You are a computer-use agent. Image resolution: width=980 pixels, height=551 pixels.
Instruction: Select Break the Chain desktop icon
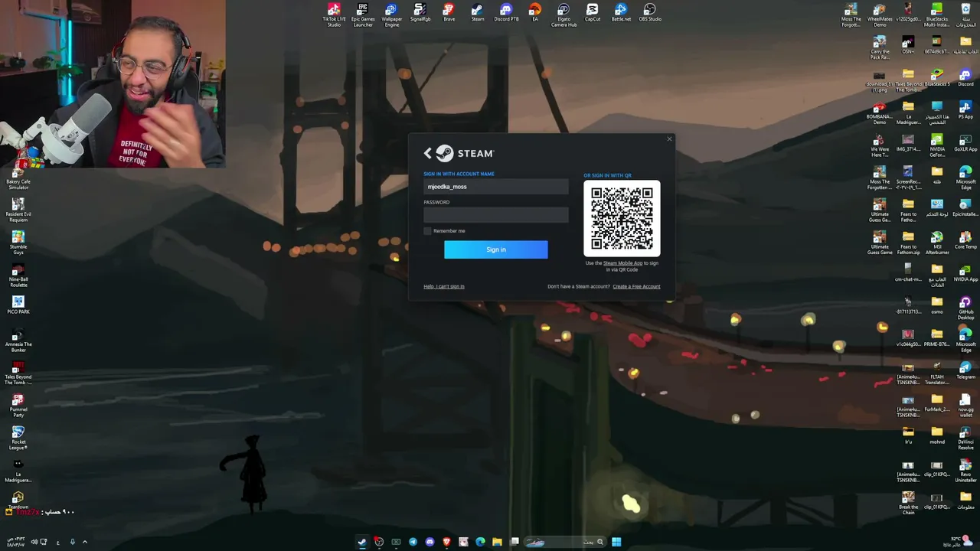[908, 503]
